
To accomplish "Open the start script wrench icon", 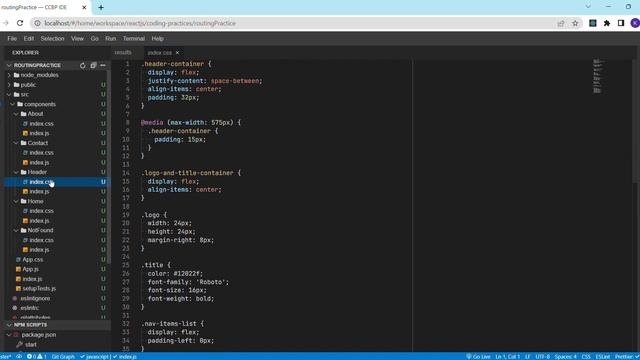I will [x=20, y=344].
